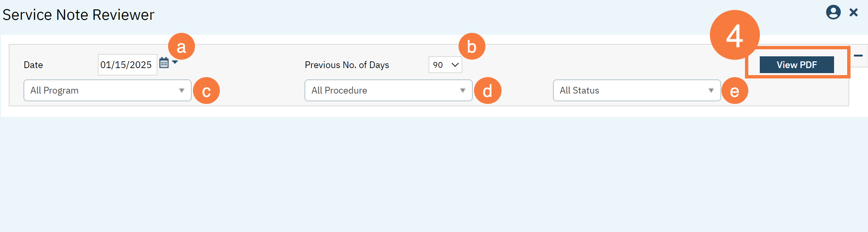Click the orange circle labeled b
This screenshot has height=232, width=868.
click(472, 46)
